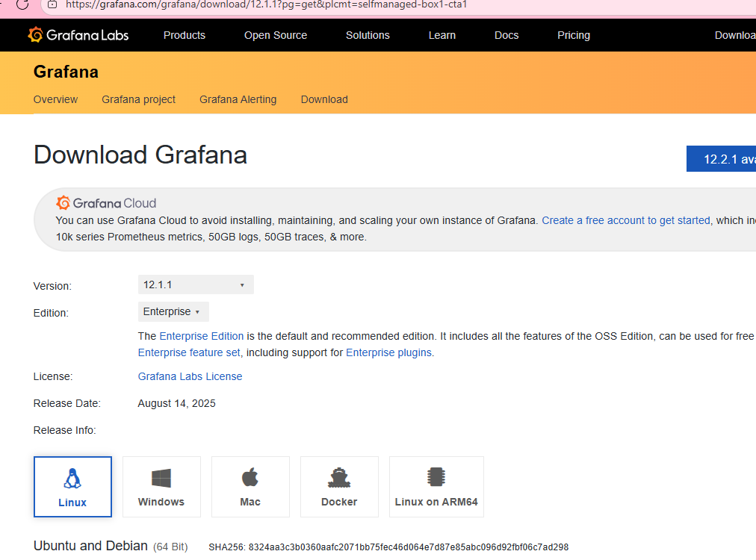Open the Pricing page link
This screenshot has width=756, height=560.
coord(573,35)
